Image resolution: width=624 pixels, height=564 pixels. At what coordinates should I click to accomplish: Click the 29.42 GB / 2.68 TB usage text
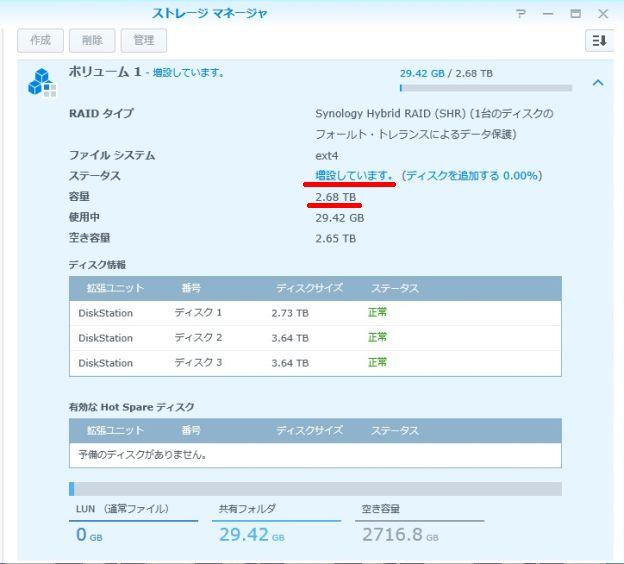pyautogui.click(x=446, y=74)
